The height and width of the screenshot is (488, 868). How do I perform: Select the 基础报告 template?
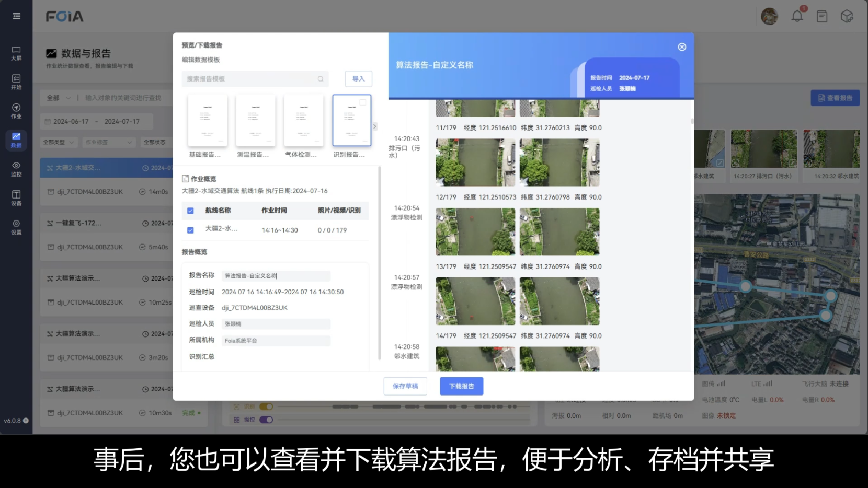208,121
